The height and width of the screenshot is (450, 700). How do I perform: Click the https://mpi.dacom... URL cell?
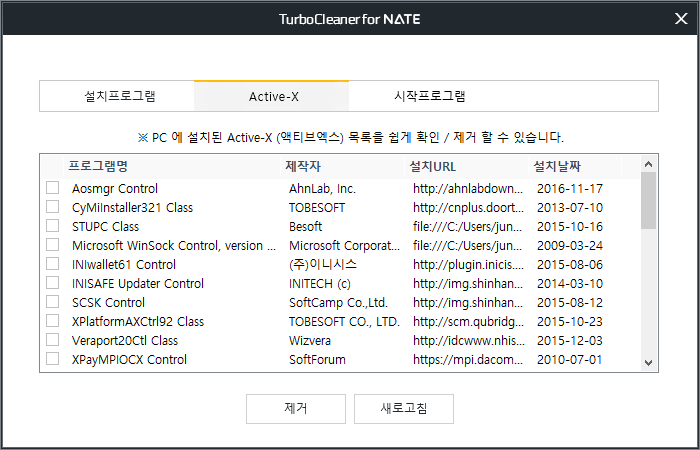click(468, 360)
